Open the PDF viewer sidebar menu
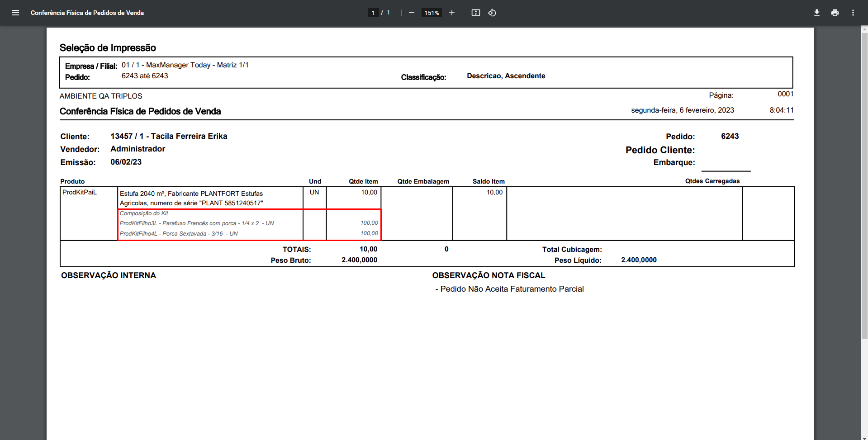 [15, 13]
